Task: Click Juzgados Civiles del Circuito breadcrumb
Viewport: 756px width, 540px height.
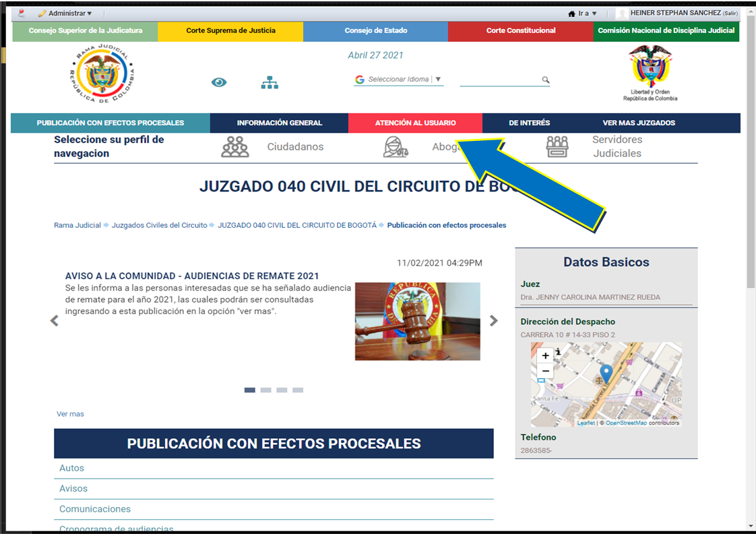Action: [159, 225]
